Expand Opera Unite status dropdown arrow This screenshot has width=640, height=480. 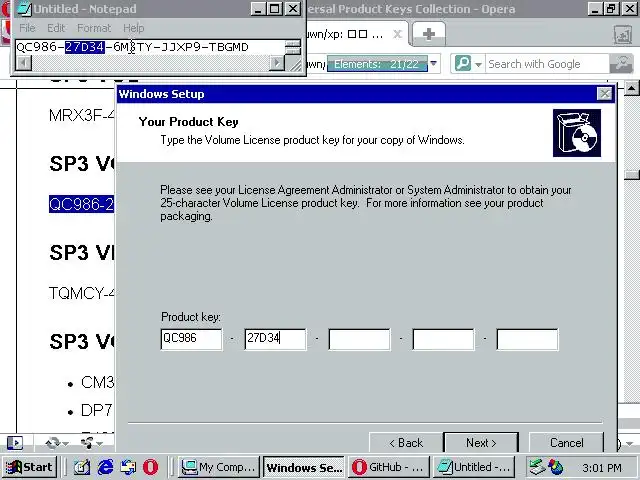click(99, 444)
